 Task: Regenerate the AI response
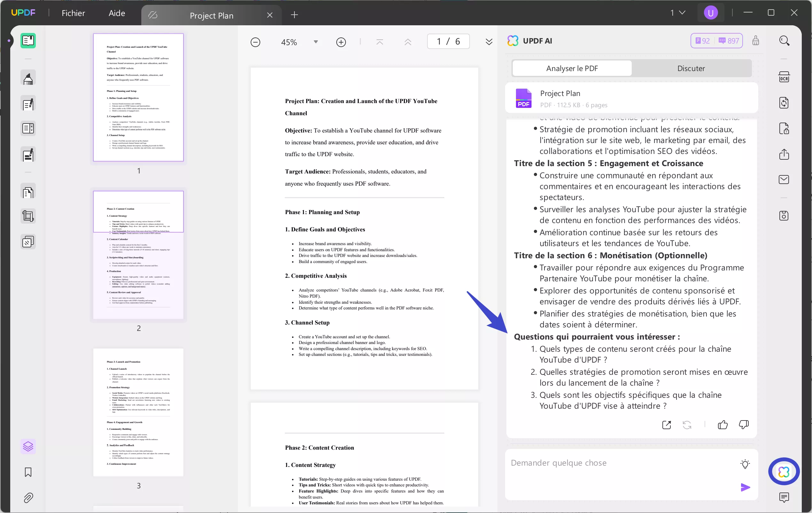tap(687, 425)
